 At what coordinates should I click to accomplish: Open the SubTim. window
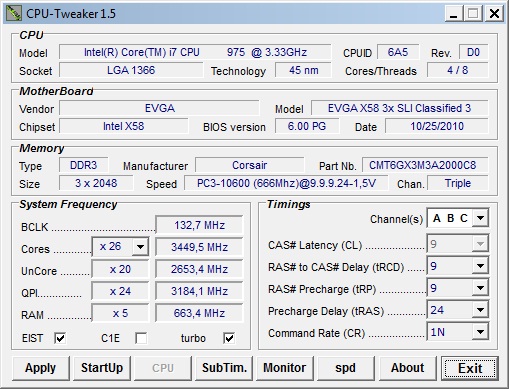pyautogui.click(x=224, y=368)
